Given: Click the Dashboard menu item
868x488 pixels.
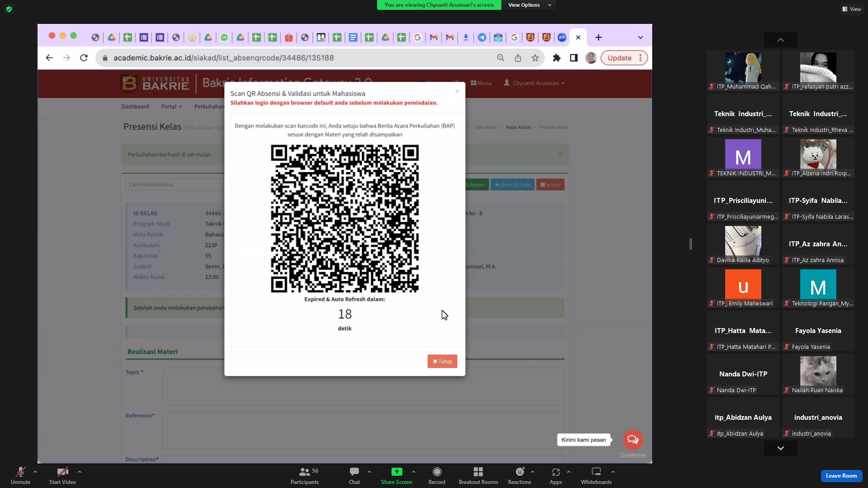Looking at the screenshot, I should pyautogui.click(x=135, y=107).
